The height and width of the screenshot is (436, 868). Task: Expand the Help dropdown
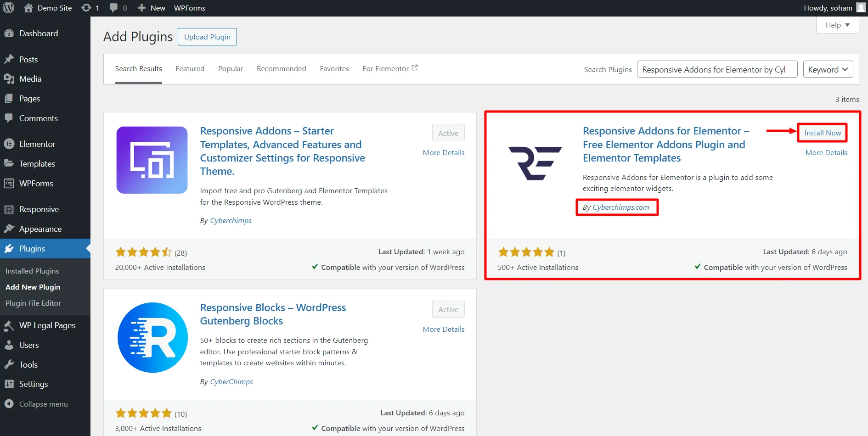click(837, 25)
